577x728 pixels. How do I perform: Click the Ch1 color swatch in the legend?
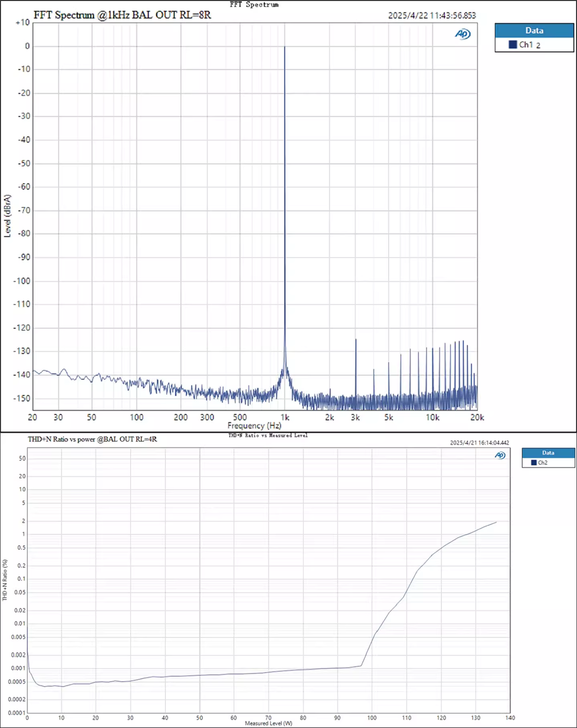click(x=512, y=44)
